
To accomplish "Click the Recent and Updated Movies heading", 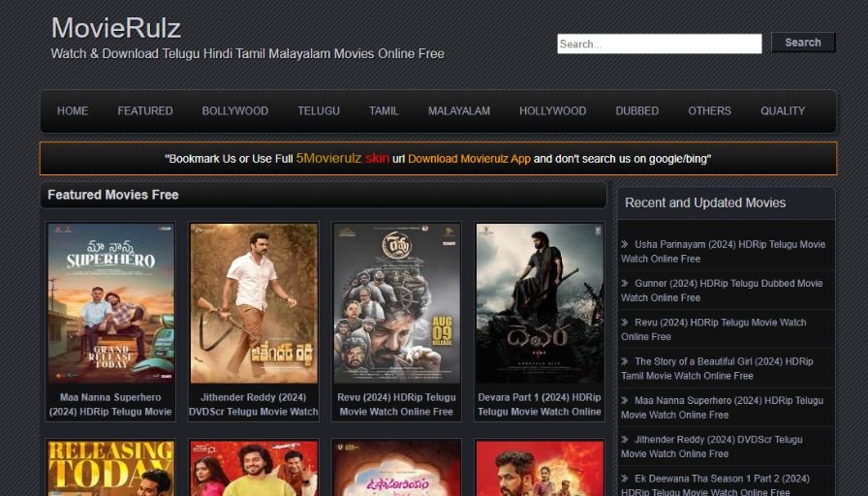I will (x=705, y=202).
